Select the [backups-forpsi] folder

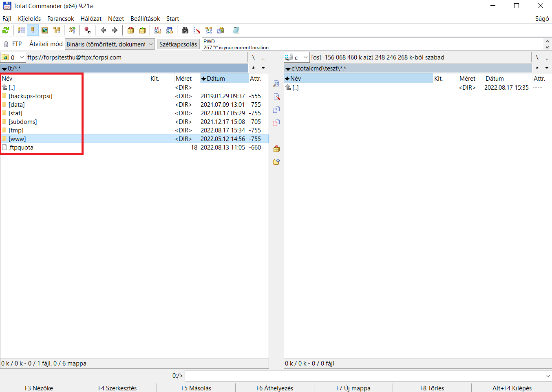[31, 96]
